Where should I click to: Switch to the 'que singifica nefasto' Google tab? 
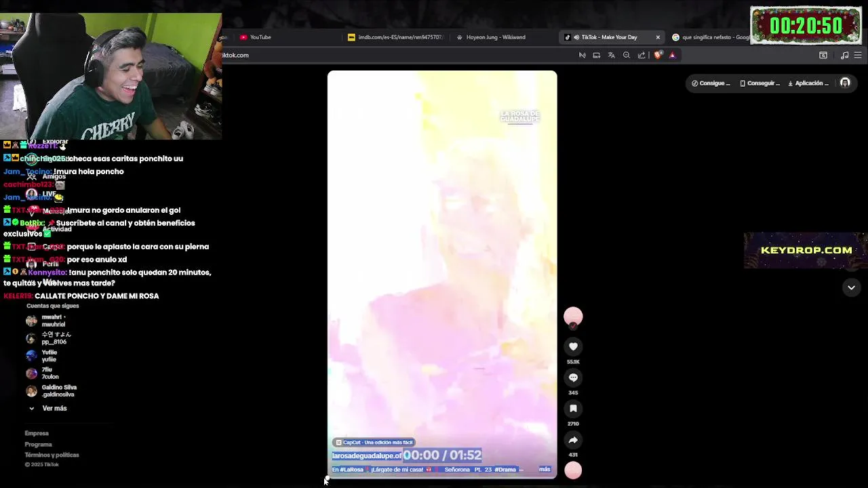pos(711,37)
